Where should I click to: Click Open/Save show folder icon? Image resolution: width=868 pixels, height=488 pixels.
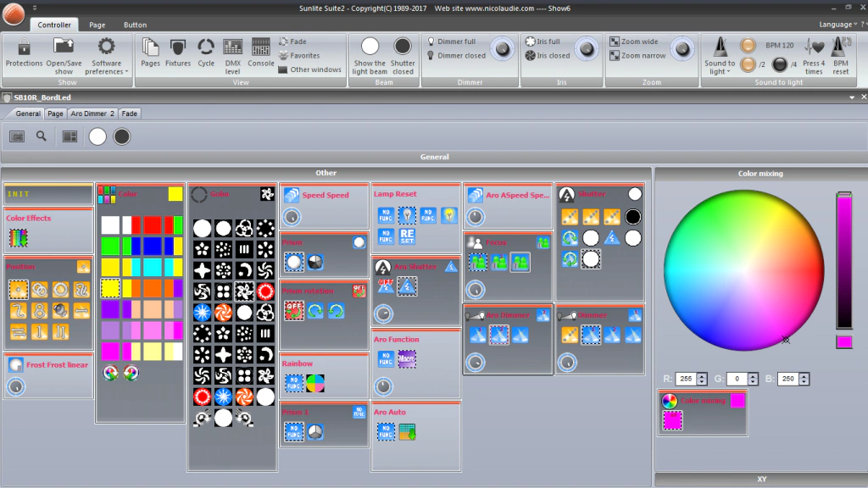(x=63, y=47)
